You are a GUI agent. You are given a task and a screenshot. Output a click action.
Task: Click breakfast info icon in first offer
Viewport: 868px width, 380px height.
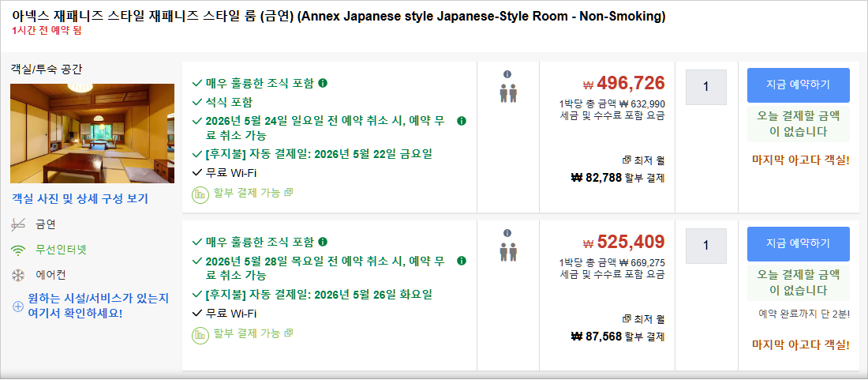point(324,83)
